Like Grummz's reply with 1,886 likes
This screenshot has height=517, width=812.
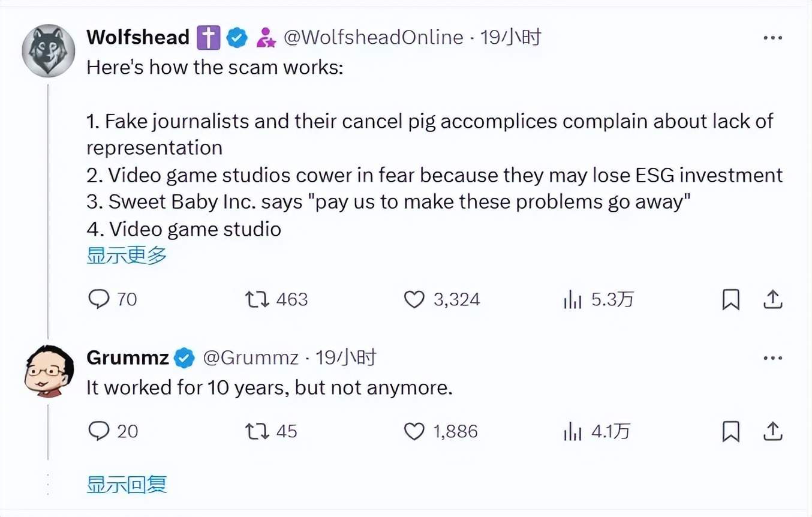414,431
